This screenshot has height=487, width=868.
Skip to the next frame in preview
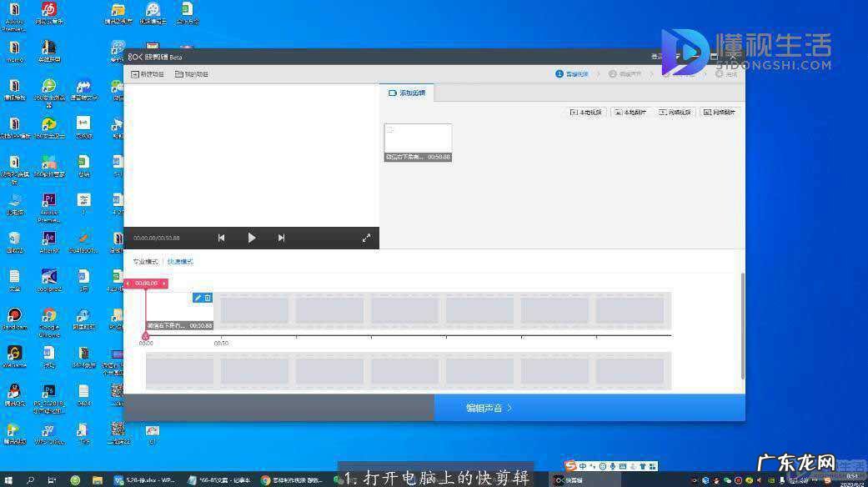(282, 238)
